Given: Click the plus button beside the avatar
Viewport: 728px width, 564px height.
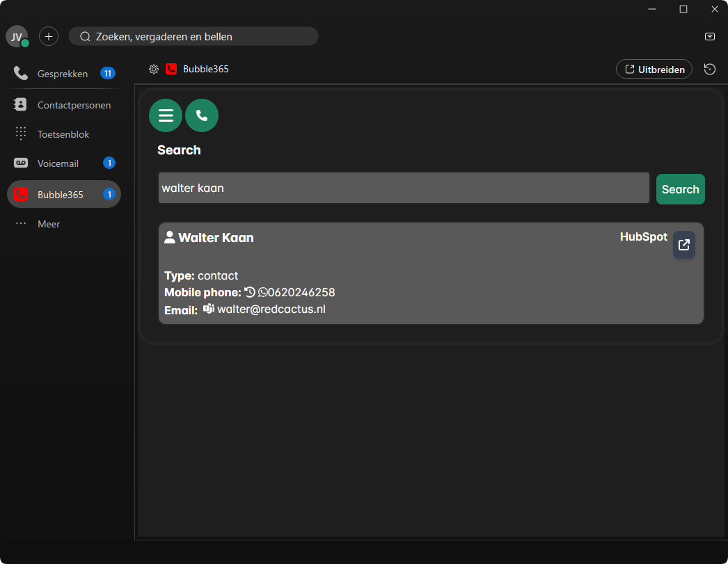Looking at the screenshot, I should click(x=49, y=36).
